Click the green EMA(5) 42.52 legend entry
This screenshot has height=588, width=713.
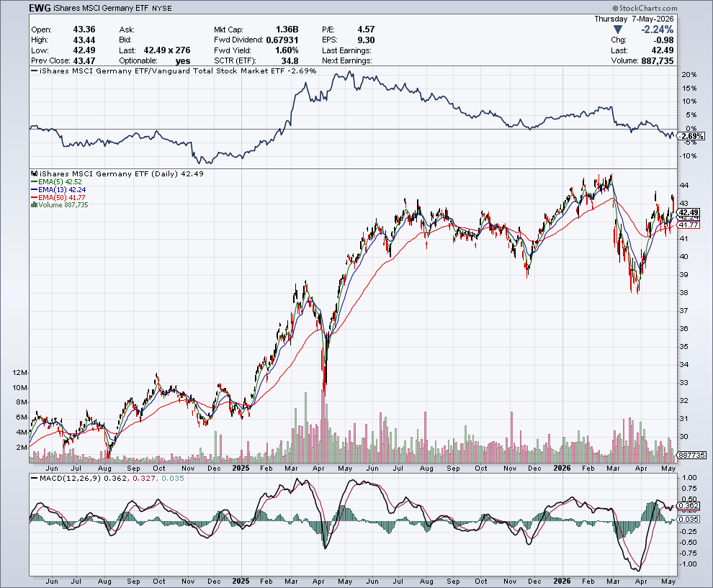click(x=56, y=182)
